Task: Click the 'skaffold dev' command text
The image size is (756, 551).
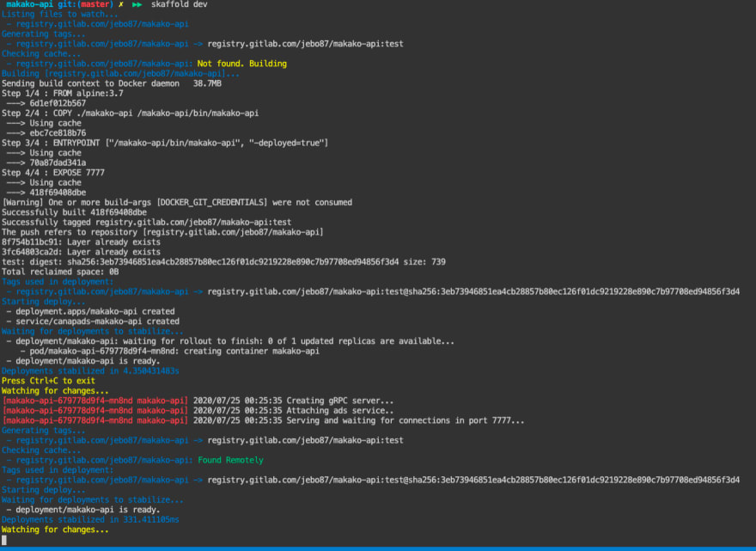Action: [x=180, y=4]
